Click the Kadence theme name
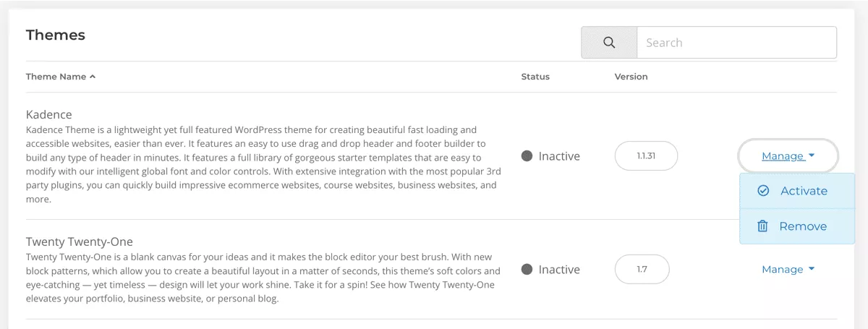 coord(49,115)
